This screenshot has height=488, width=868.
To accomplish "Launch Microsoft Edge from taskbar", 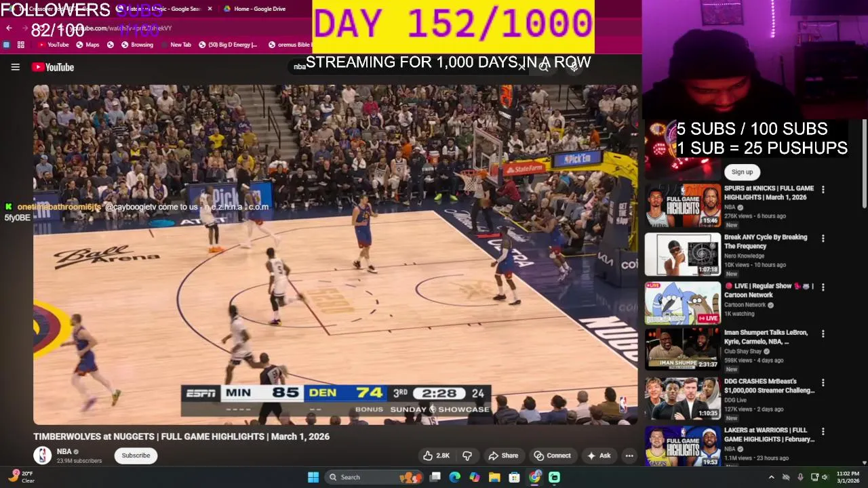I will point(455,477).
